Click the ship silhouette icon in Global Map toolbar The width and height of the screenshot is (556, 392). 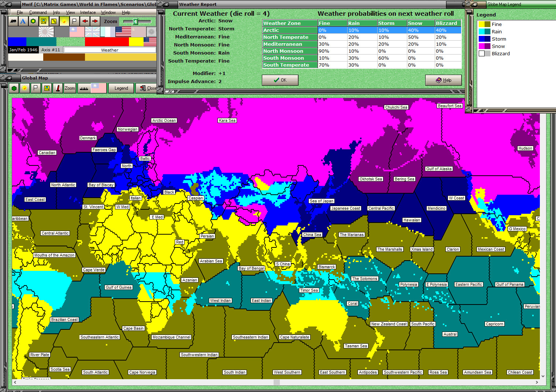point(84,88)
